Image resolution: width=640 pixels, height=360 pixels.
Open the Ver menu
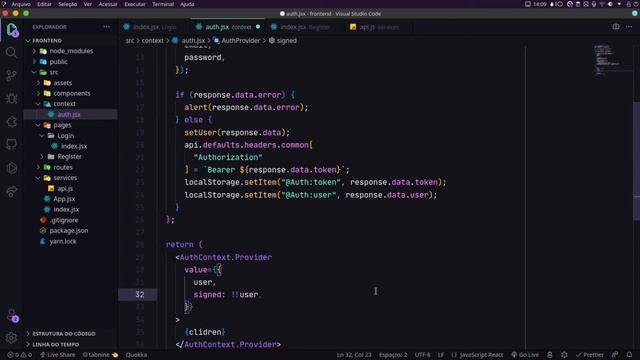tap(88, 4)
